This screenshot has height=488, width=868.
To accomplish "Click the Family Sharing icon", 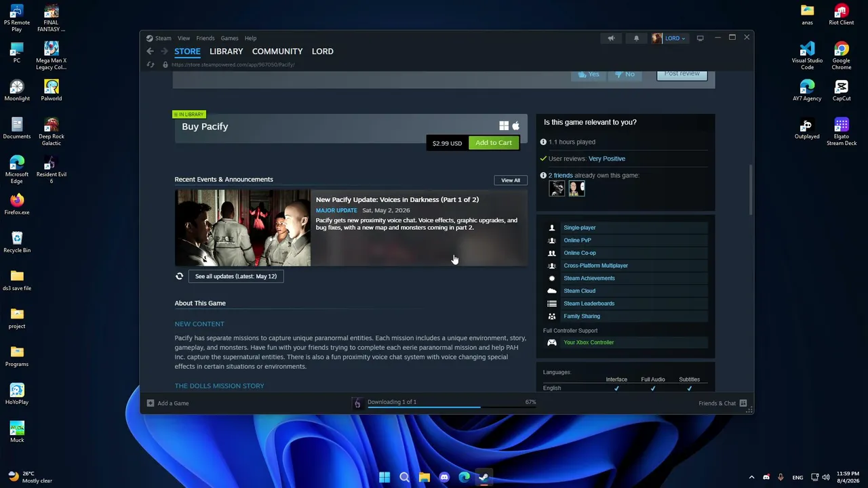I will pyautogui.click(x=552, y=317).
